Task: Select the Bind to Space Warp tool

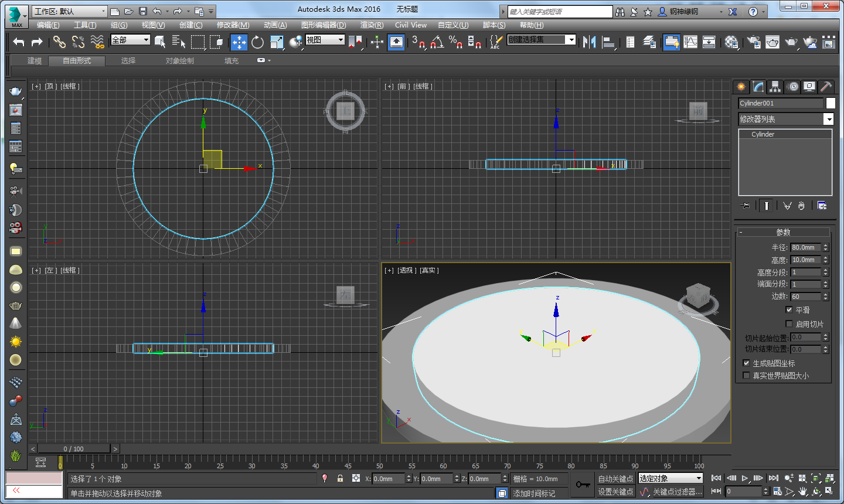Action: pos(97,42)
